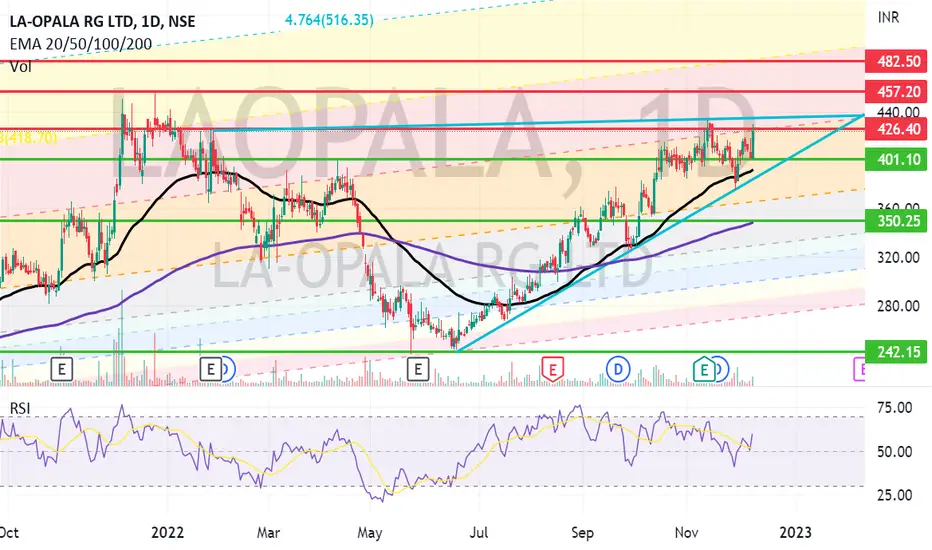
Task: Select the 401.10 green price label
Action: click(x=896, y=159)
